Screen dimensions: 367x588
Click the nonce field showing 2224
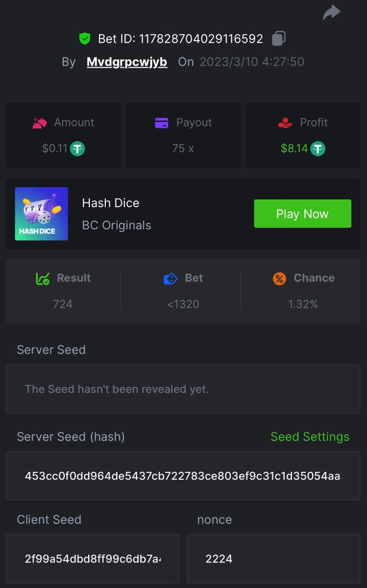[273, 559]
